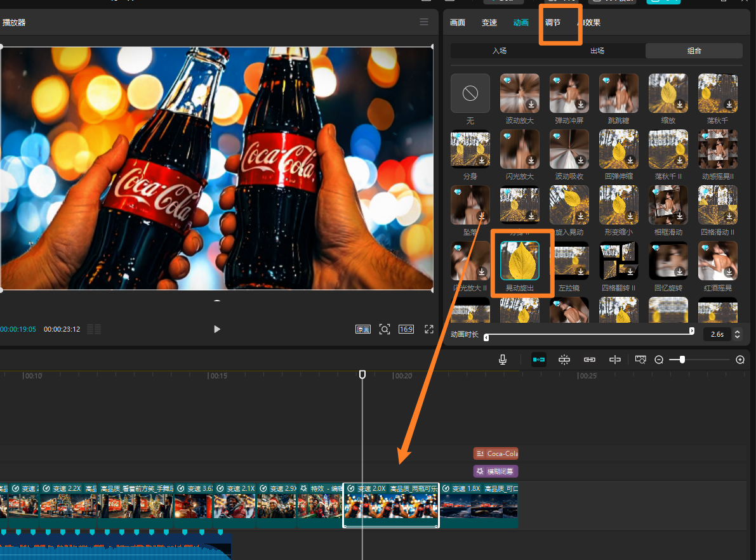Select the 晃动旋出 animation

(520, 261)
